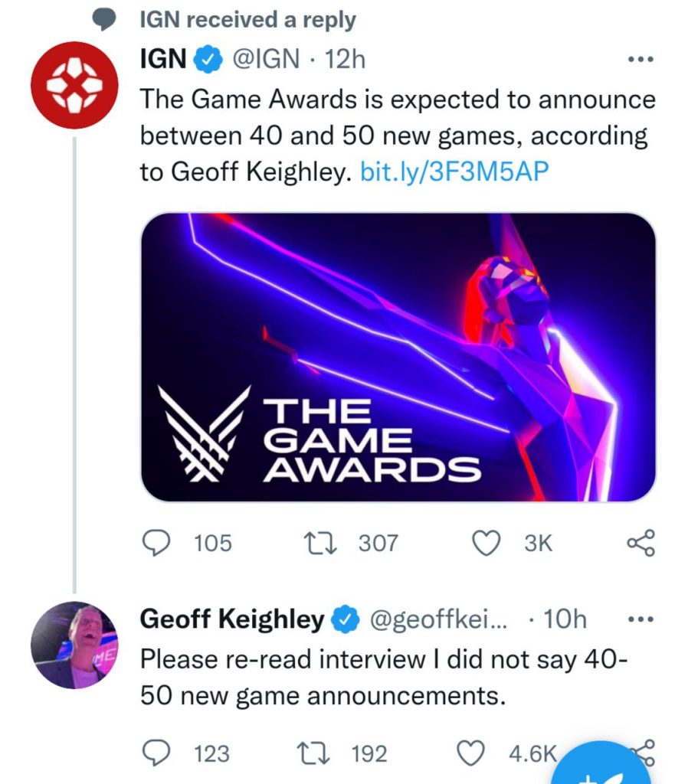Tap the "IGN received a reply" header
Image resolution: width=688 pixels, height=784 pixels.
coord(247,20)
